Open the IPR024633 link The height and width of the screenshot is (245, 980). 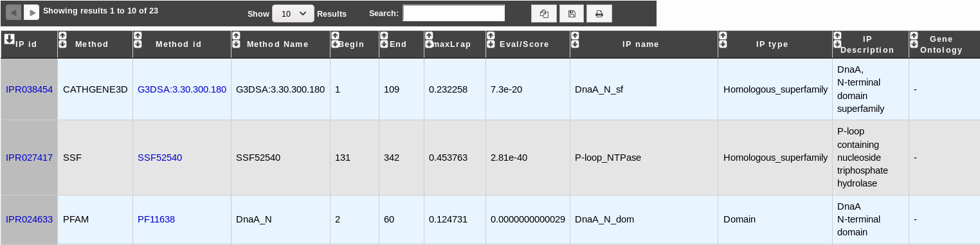pos(29,219)
